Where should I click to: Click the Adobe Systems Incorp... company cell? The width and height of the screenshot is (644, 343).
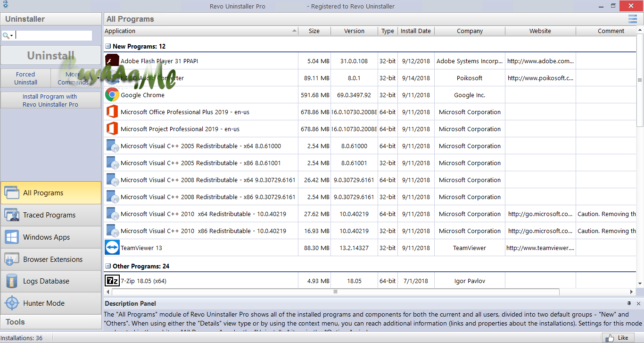(470, 61)
